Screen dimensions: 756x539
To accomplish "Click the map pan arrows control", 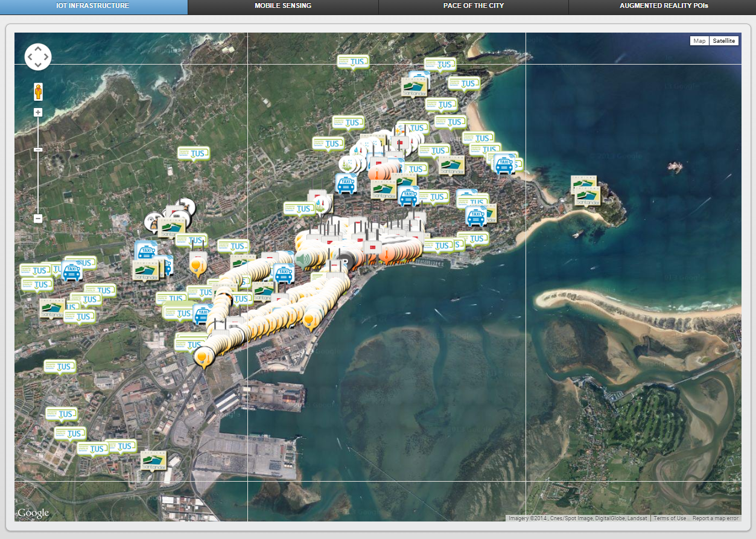I will click(38, 57).
